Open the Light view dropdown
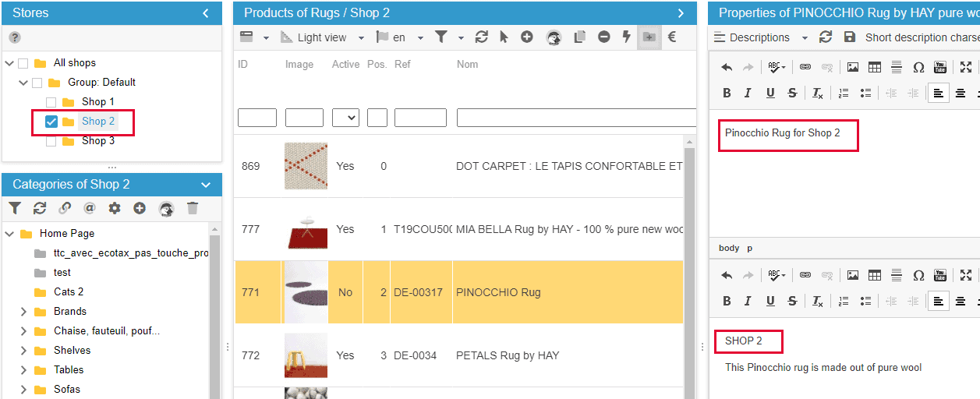 click(322, 37)
